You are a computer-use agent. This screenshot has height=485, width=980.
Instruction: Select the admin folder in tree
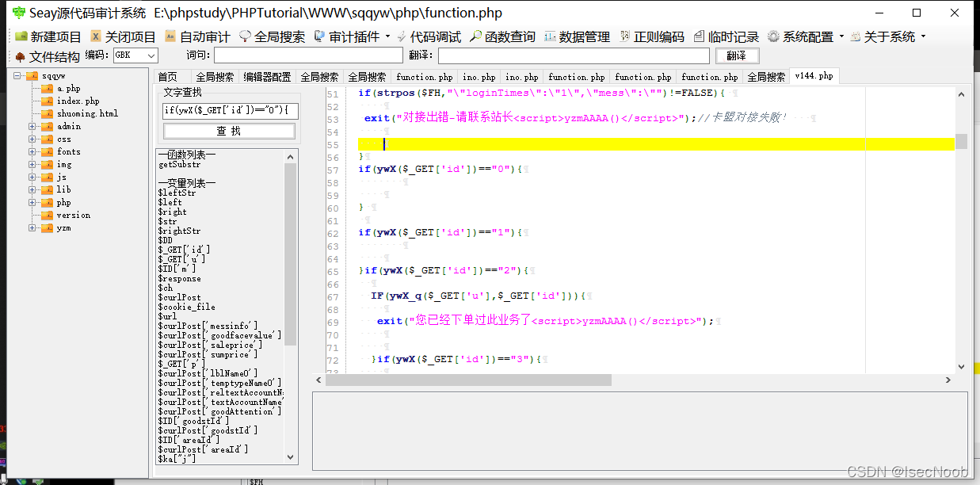pos(69,127)
